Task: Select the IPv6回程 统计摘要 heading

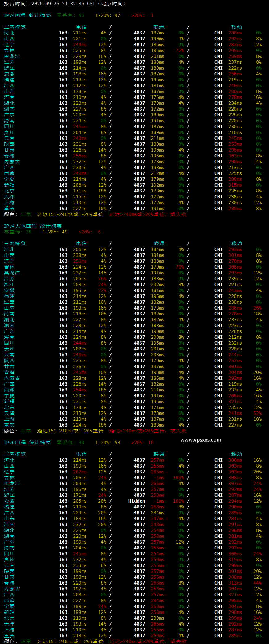Action: [27, 443]
